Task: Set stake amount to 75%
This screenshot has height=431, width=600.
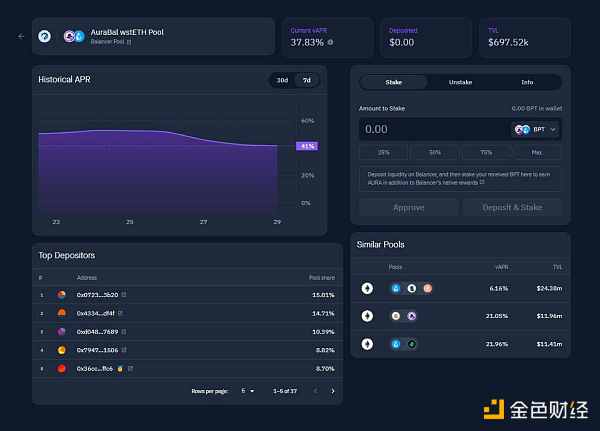Action: click(486, 152)
